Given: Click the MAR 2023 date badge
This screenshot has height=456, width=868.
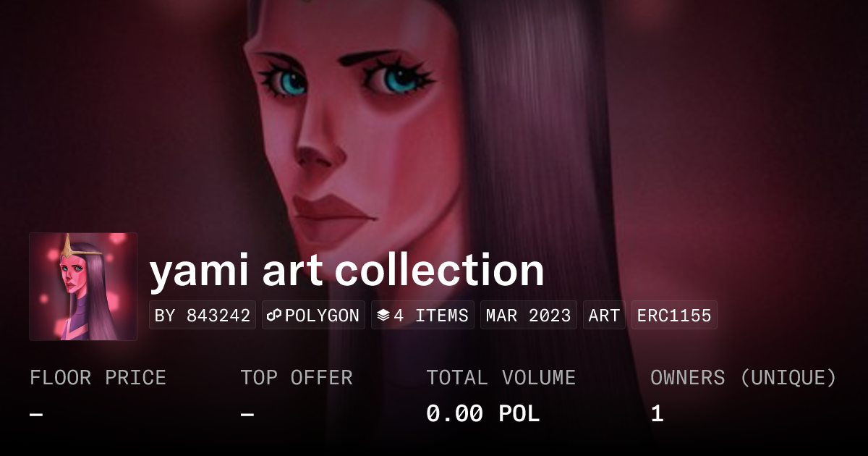Looking at the screenshot, I should (529, 316).
